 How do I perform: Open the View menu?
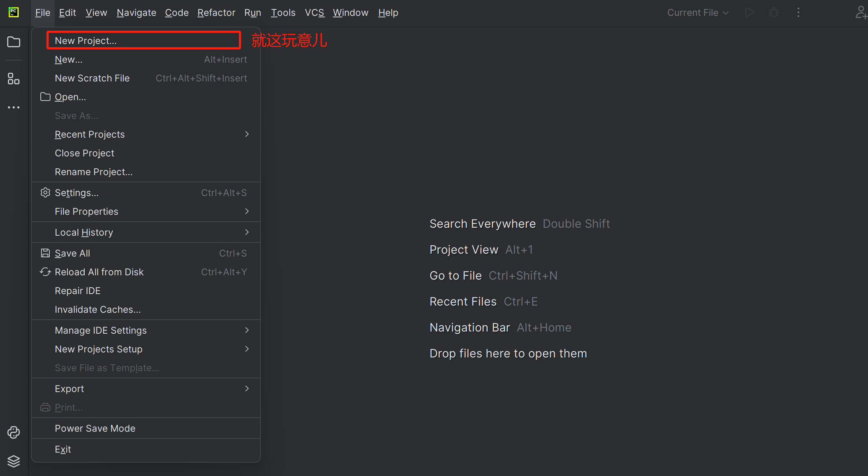96,13
